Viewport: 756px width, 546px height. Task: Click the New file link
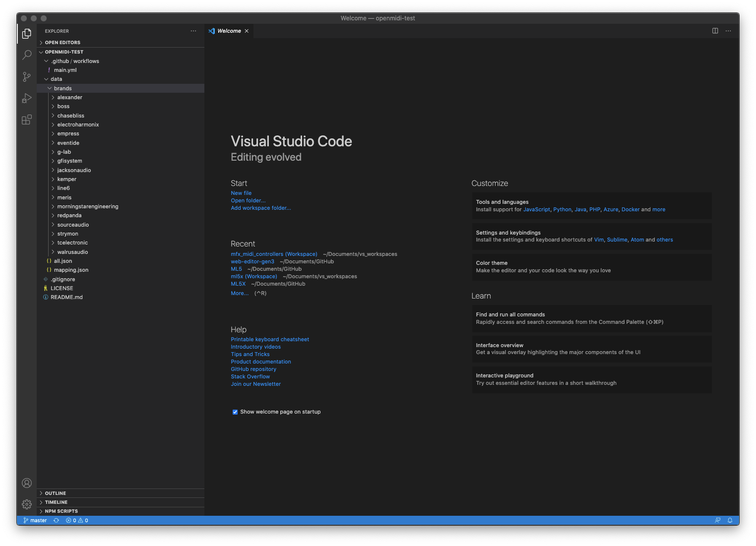(x=241, y=193)
